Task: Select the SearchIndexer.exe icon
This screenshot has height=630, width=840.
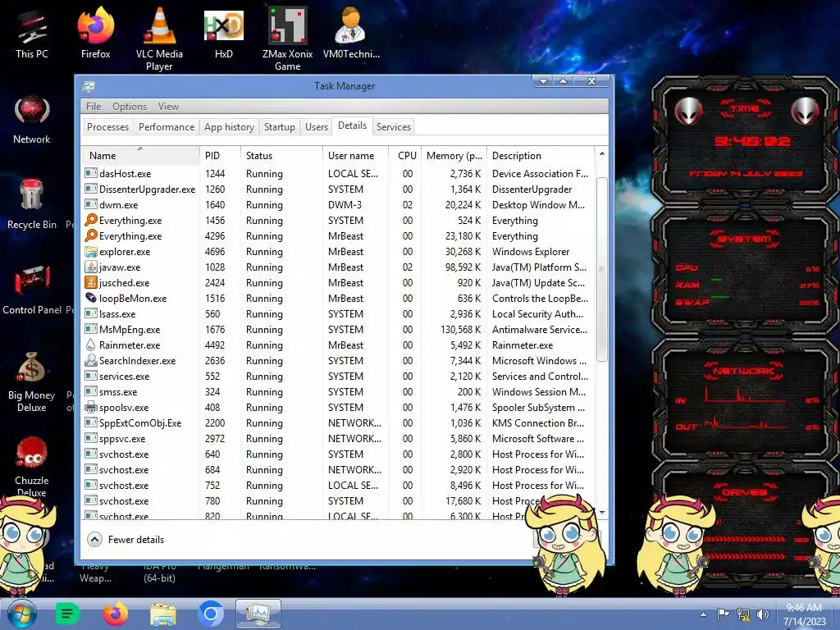Action: click(91, 361)
